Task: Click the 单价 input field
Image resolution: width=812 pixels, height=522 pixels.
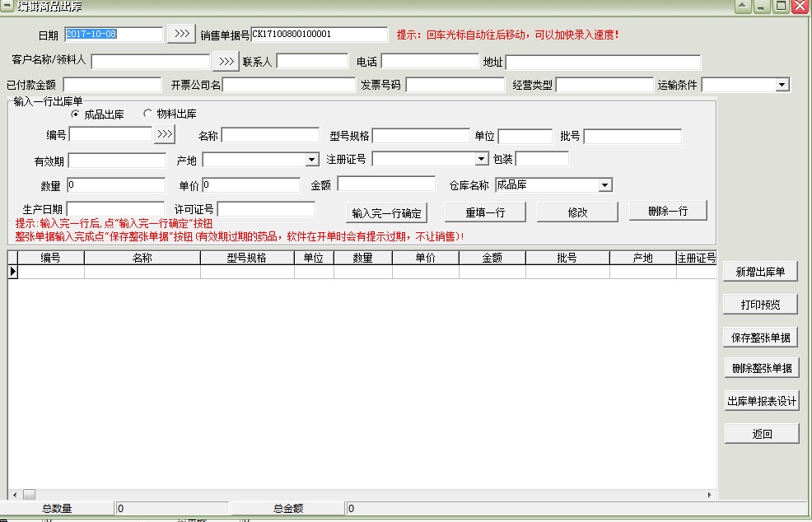Action: (251, 185)
